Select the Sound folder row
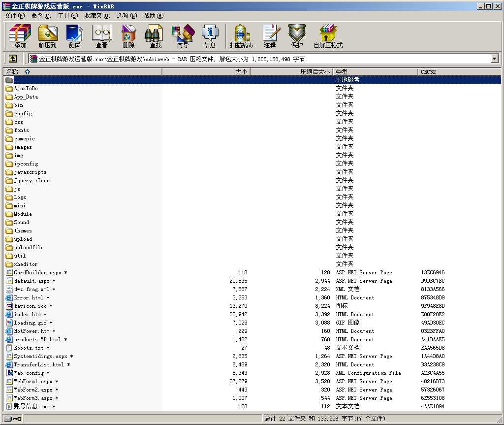 click(x=252, y=222)
